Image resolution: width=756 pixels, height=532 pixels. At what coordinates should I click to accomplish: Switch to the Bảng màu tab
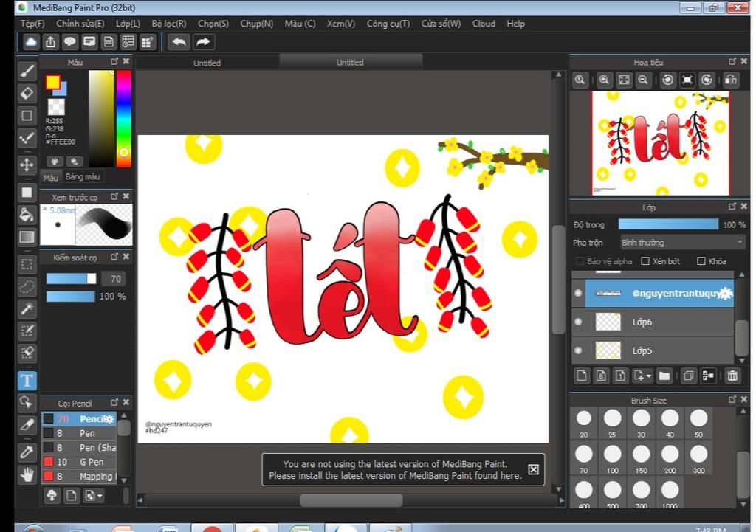tap(83, 177)
